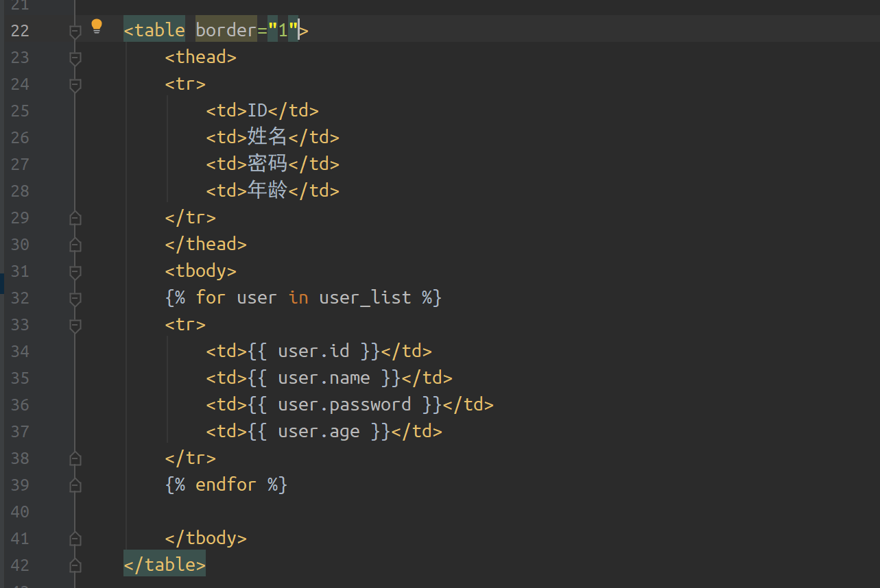Collapse the tbody fold marker on line 31
The width and height of the screenshot is (880, 588).
pos(75,271)
